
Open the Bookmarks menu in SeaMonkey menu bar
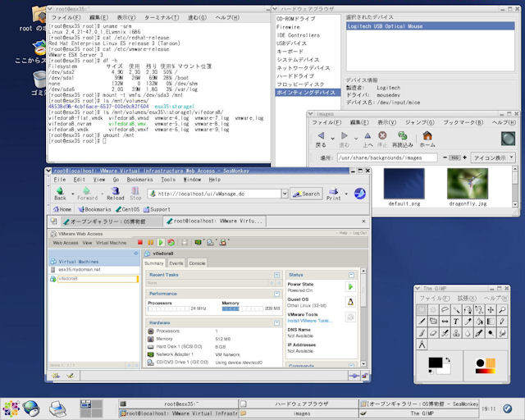(x=139, y=180)
